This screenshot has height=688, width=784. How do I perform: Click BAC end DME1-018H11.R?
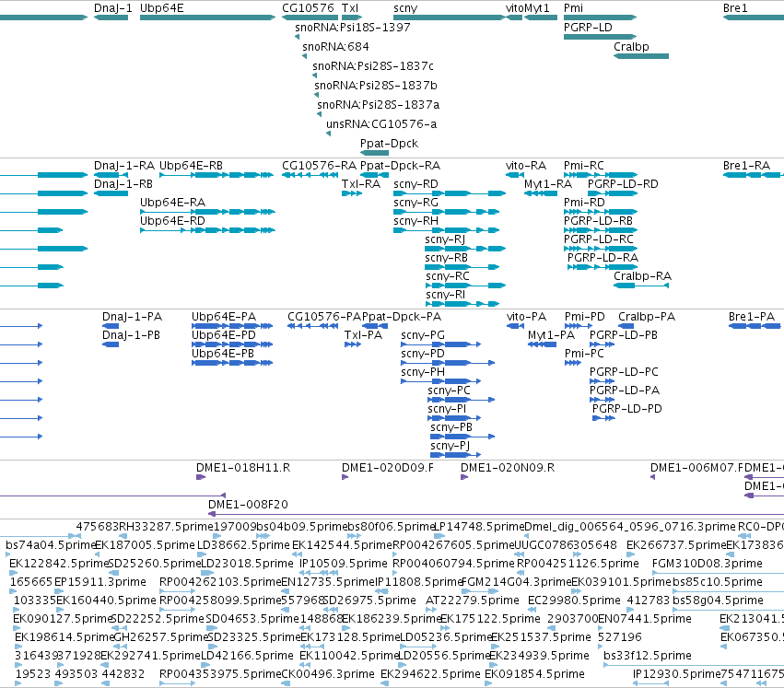pos(243,468)
